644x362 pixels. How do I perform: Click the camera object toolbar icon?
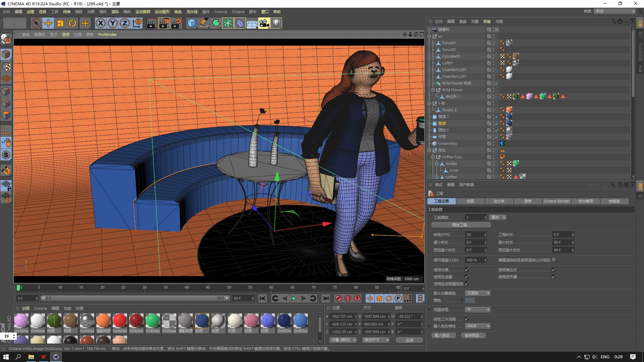[264, 23]
